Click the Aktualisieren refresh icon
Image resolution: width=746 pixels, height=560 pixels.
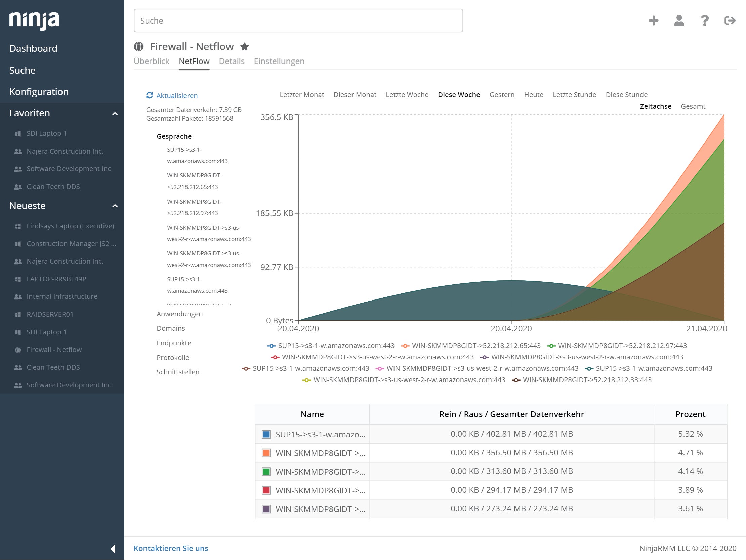[x=150, y=95]
